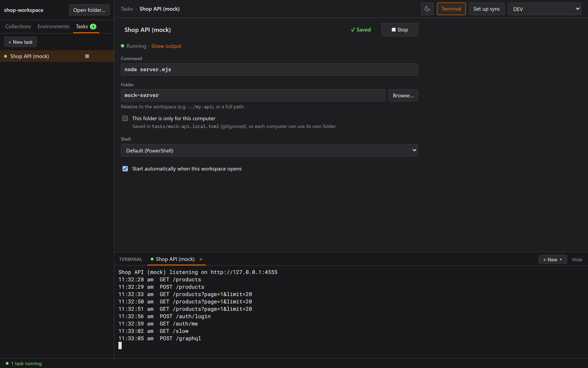Hide the terminal panel
This screenshot has height=368, width=588.
pyautogui.click(x=577, y=259)
